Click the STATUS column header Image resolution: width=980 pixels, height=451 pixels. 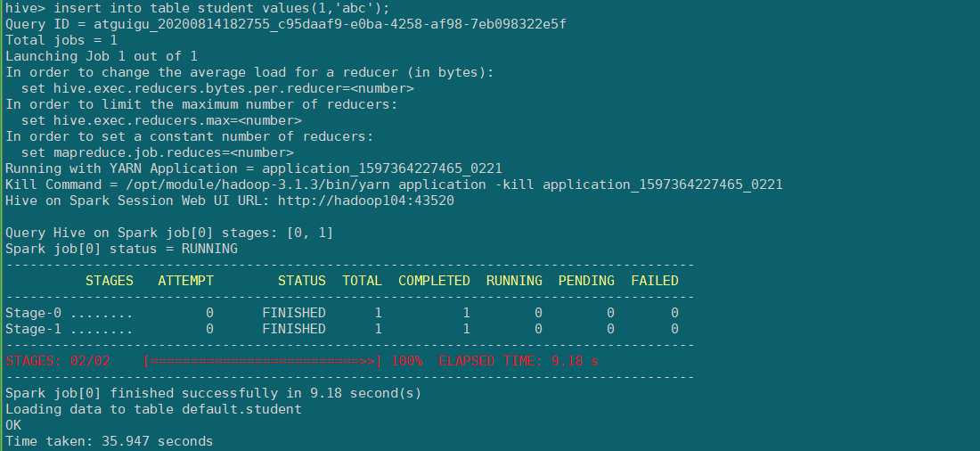click(302, 281)
